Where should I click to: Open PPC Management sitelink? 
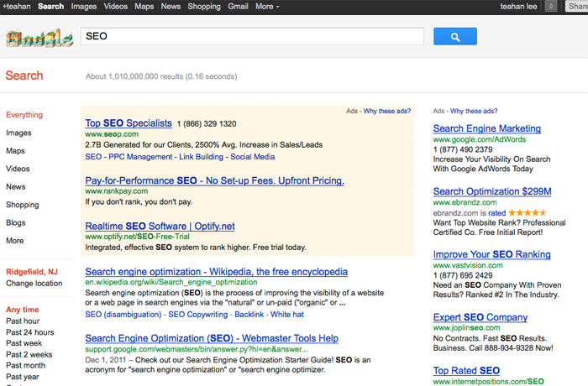[140, 157]
